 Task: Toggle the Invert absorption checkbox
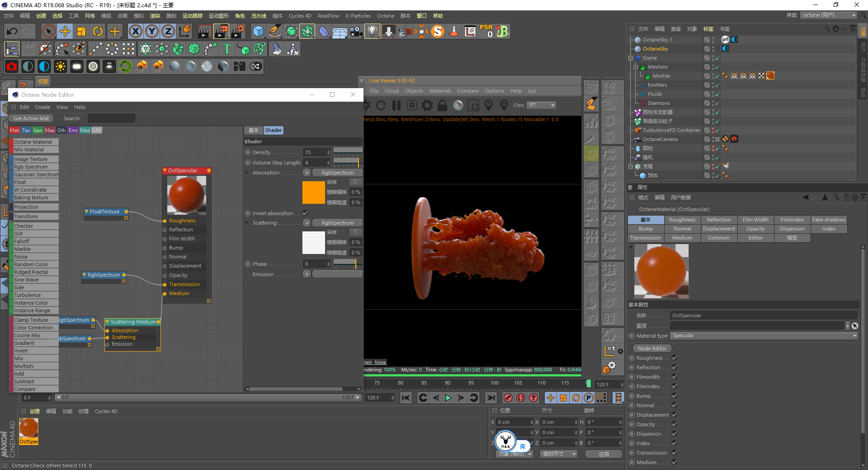pyautogui.click(x=305, y=213)
